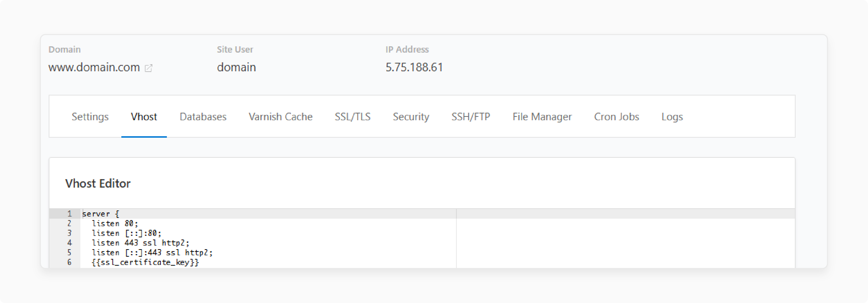The height and width of the screenshot is (303, 868).
Task: Click line number 4 in editor gutter
Action: 70,243
